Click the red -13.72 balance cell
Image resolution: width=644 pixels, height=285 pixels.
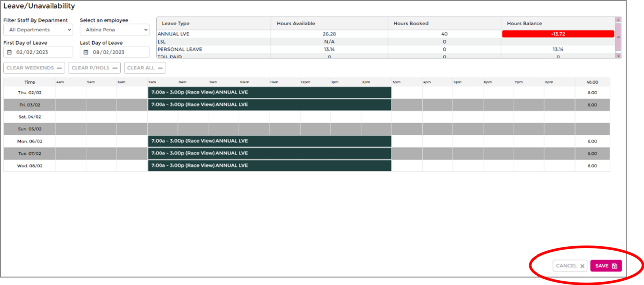558,34
